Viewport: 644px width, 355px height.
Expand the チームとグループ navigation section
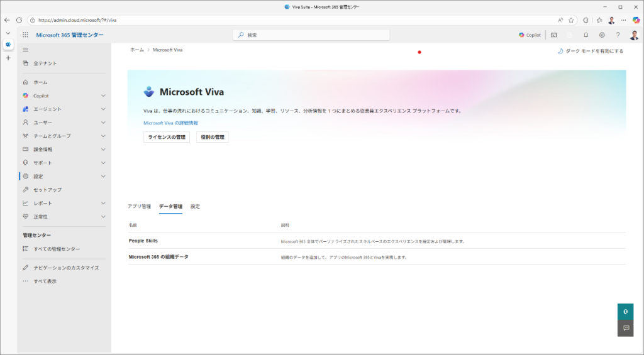[x=103, y=136]
